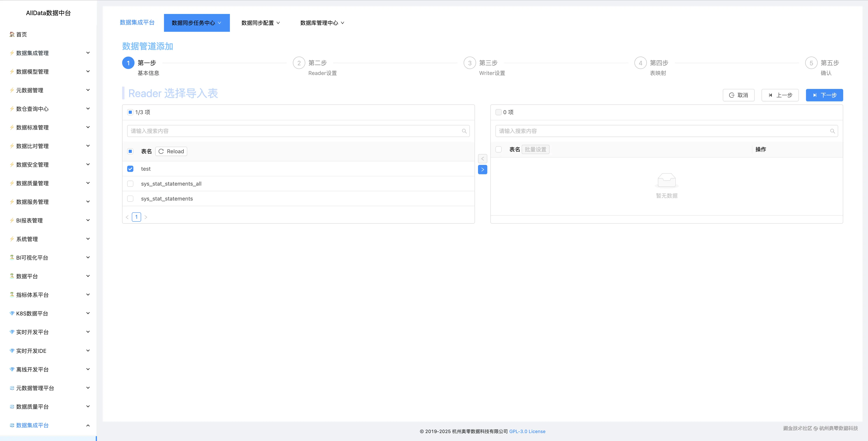
Task: Open the 数据同步配置 dropdown menu
Action: (x=261, y=23)
